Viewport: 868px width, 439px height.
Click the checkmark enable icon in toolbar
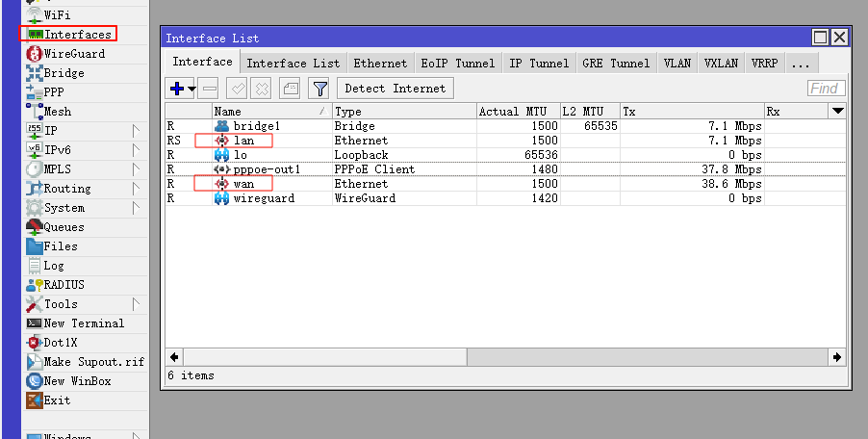[239, 89]
